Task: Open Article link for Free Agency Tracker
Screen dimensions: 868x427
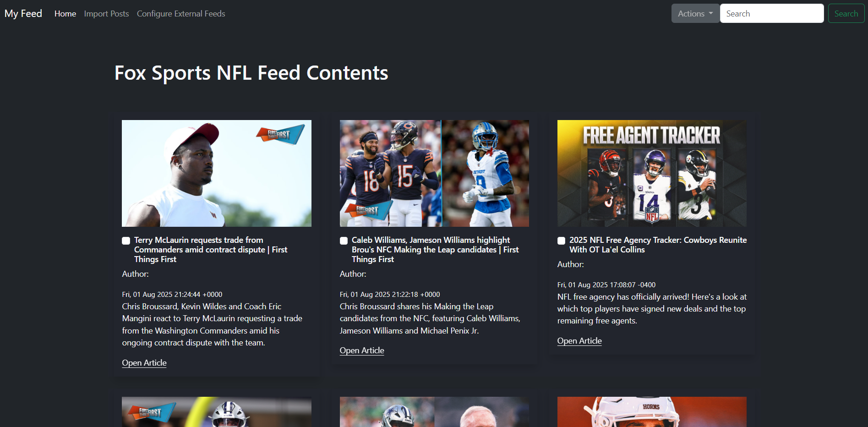Action: [x=579, y=341]
